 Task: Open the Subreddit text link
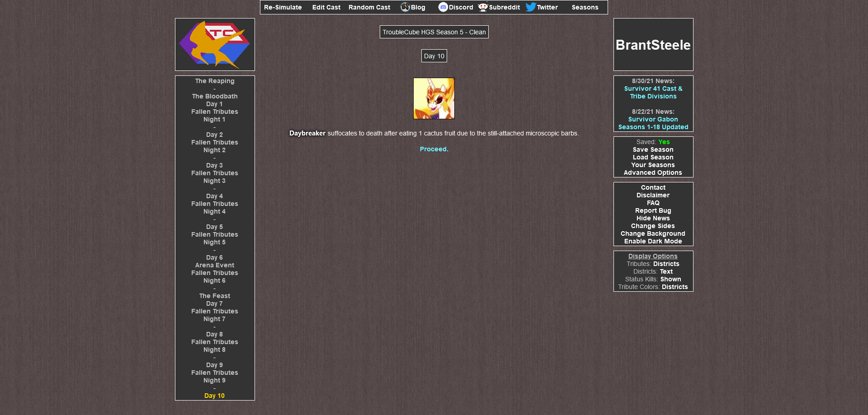tap(505, 7)
